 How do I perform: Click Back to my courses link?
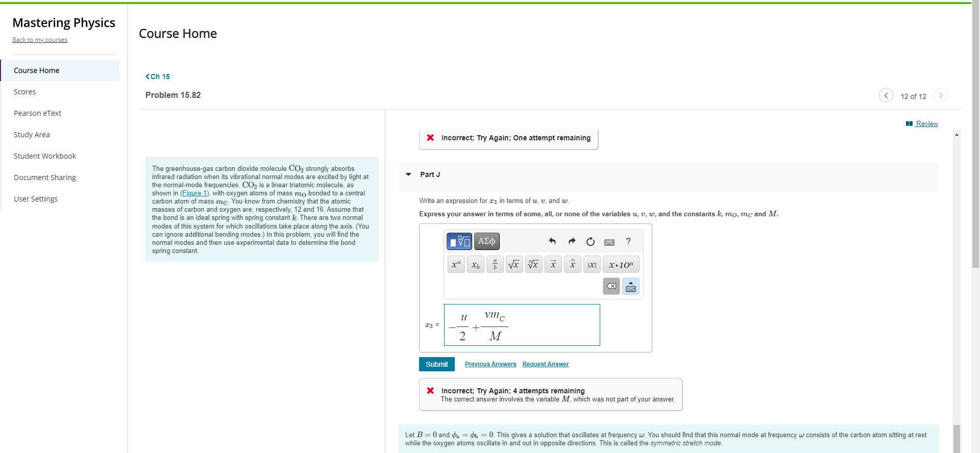pyautogui.click(x=40, y=40)
